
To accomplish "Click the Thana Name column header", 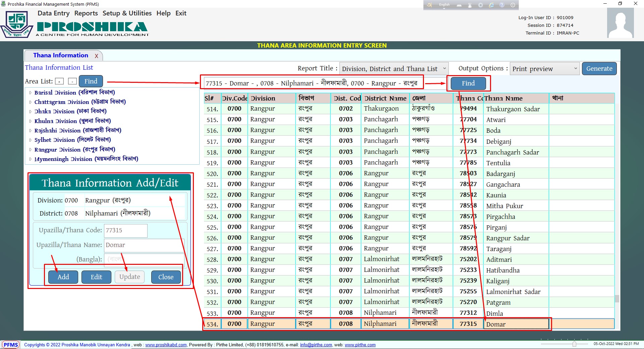I will coord(516,98).
